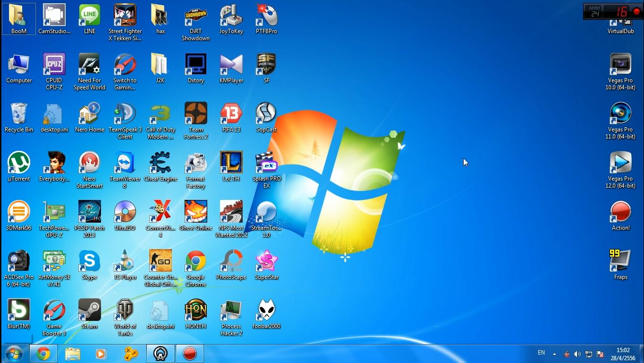Screen dimensions: 644x363
Task: Launch the ACDSee Pro 6 shortcut
Action: click(x=19, y=268)
